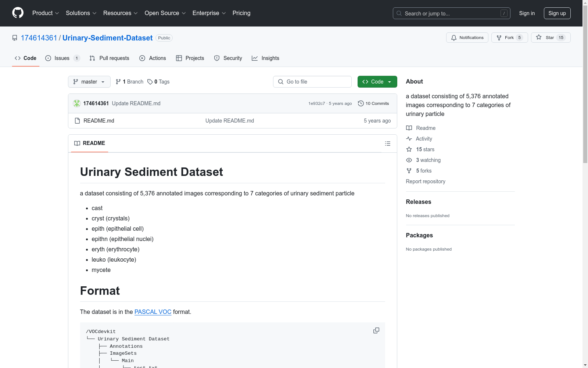This screenshot has height=368, width=588.
Task: Expand the Product menu
Action: click(x=46, y=13)
